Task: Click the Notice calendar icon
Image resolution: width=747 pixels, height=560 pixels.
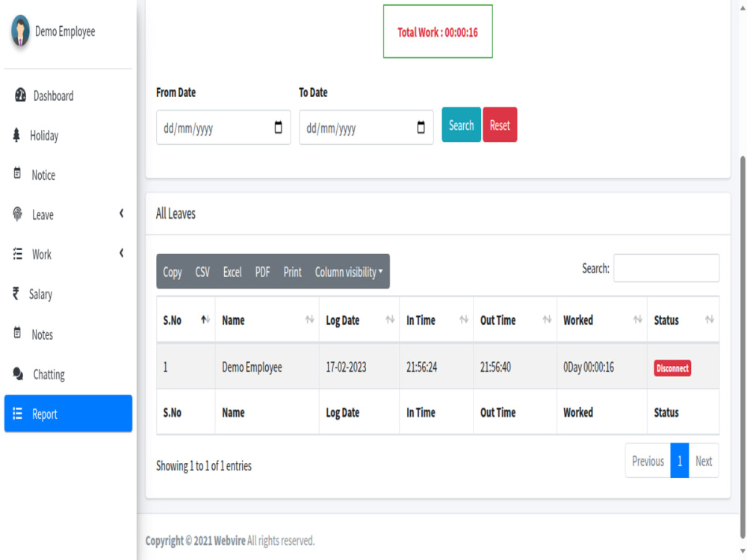Action: click(17, 173)
